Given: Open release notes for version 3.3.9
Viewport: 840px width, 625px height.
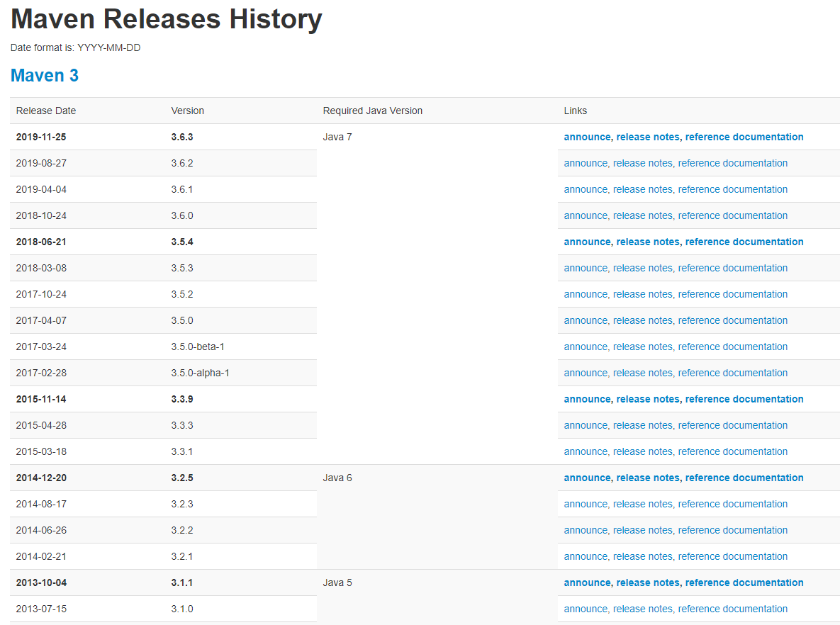Looking at the screenshot, I should (x=648, y=400).
